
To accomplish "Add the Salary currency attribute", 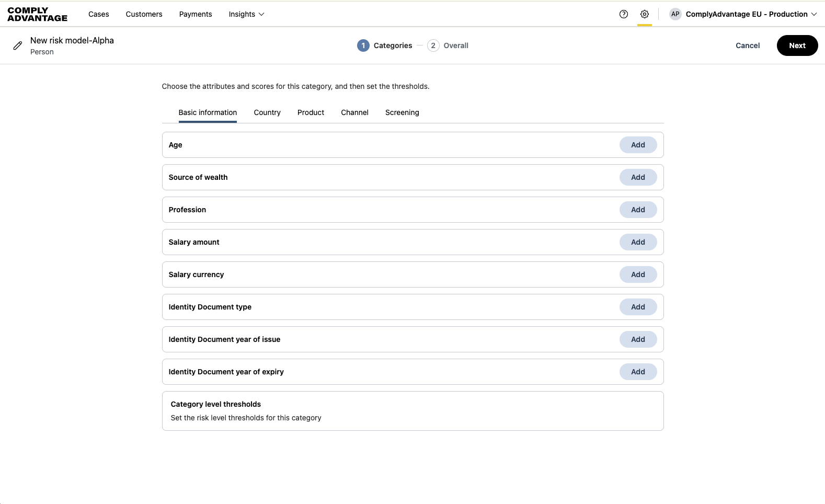I will (638, 274).
